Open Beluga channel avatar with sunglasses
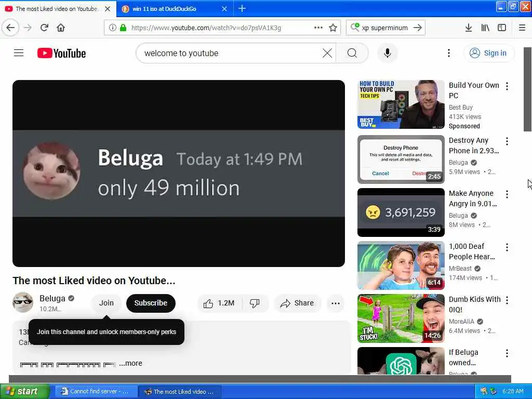532x399 pixels. (x=23, y=302)
